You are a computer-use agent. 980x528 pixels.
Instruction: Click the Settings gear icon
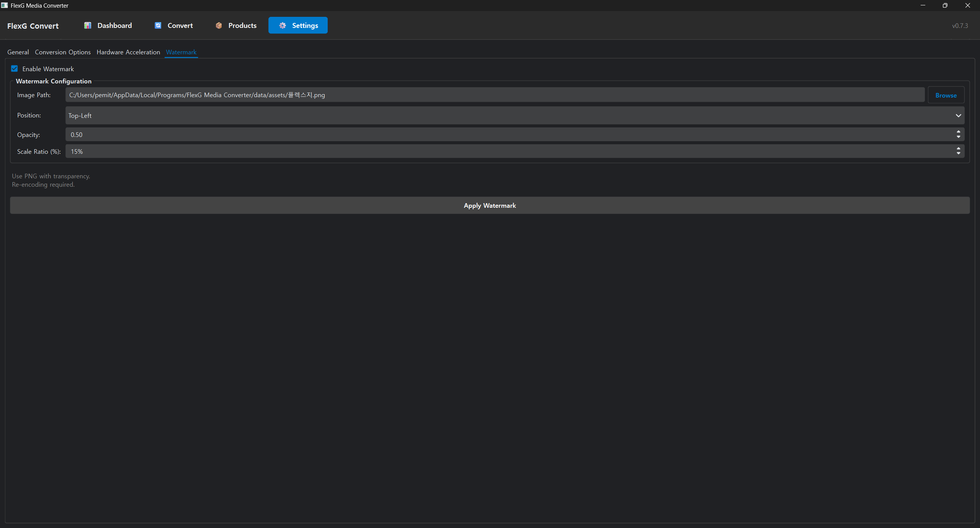pos(283,25)
